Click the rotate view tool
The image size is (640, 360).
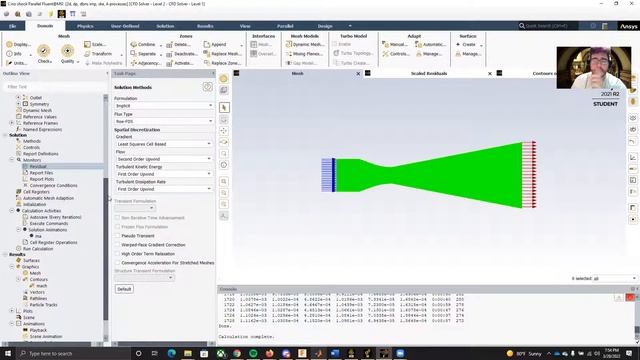click(224, 142)
